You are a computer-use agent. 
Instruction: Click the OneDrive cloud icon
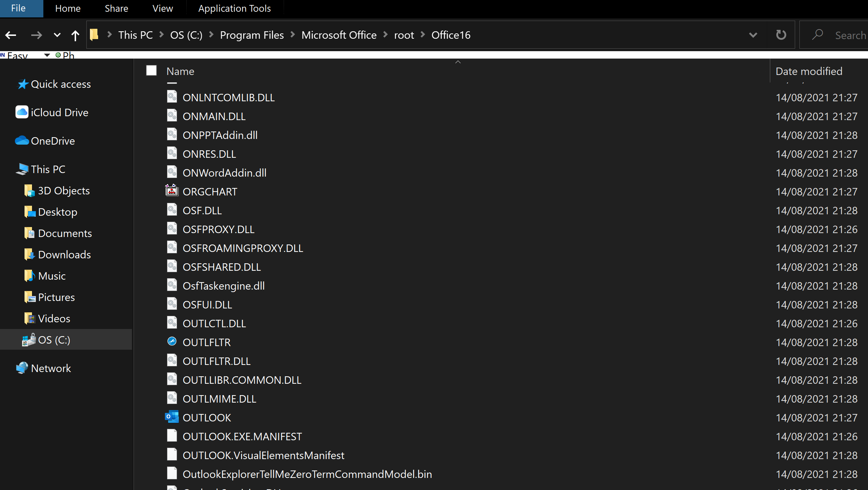click(22, 141)
